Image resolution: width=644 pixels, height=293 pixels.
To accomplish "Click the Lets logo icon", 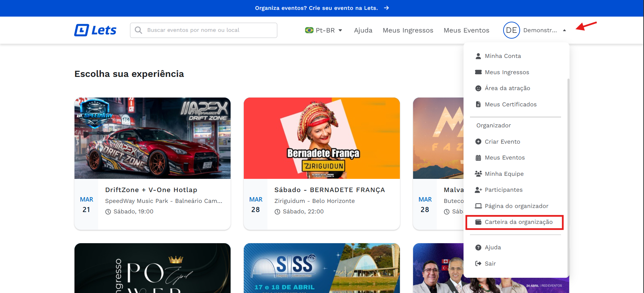I will point(82,30).
